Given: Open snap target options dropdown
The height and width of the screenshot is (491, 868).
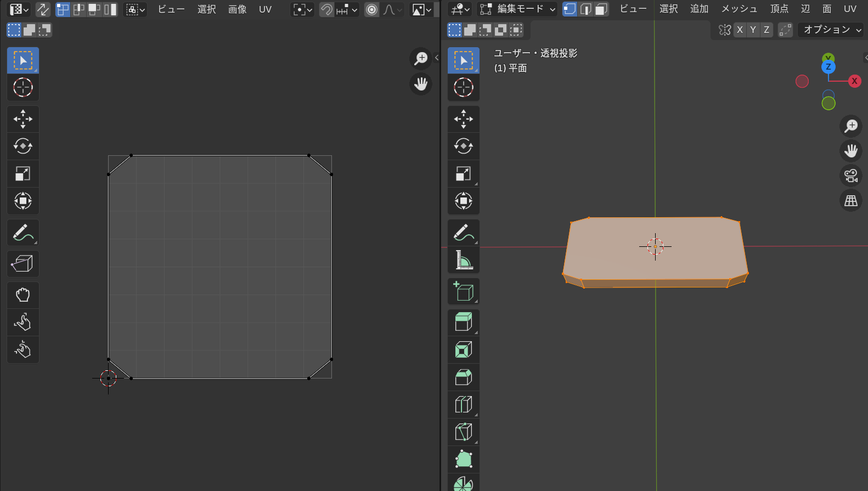Looking at the screenshot, I should (347, 9).
